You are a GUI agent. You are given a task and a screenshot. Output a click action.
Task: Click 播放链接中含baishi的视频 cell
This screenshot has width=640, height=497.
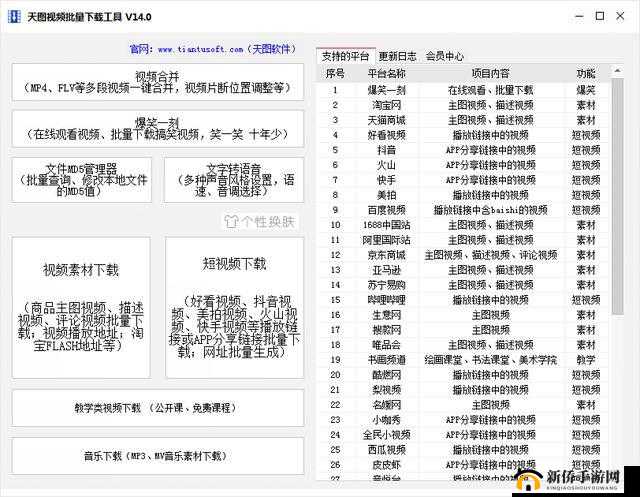coord(491,210)
